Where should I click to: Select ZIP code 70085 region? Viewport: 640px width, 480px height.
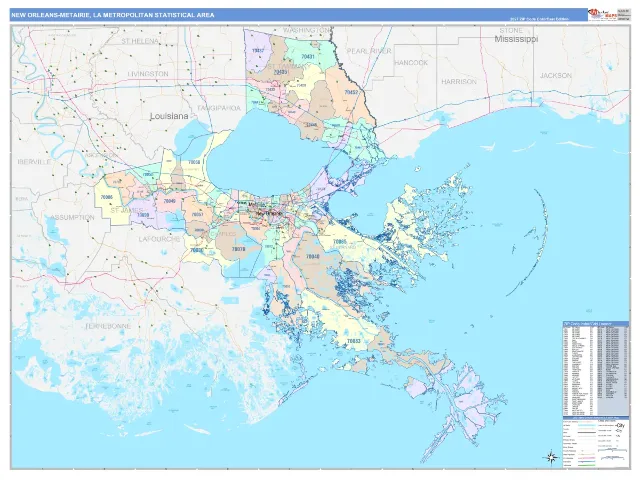[x=340, y=241]
